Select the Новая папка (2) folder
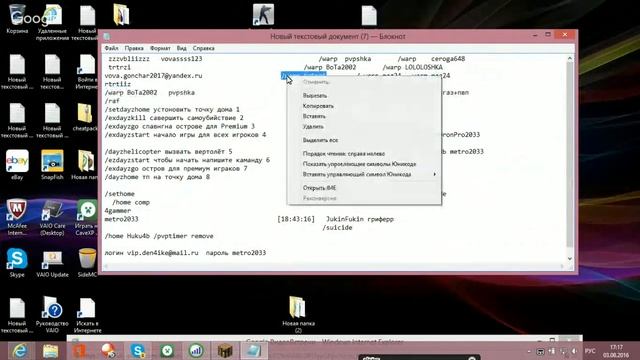Viewport: 640px width, 360px height. coord(298,314)
